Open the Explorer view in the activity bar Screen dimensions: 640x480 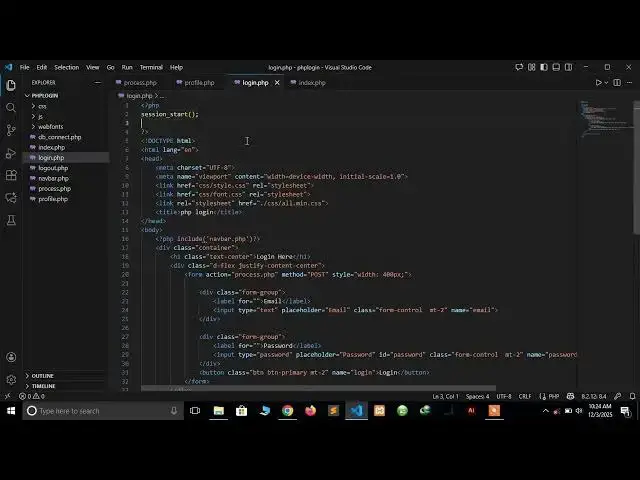point(11,85)
